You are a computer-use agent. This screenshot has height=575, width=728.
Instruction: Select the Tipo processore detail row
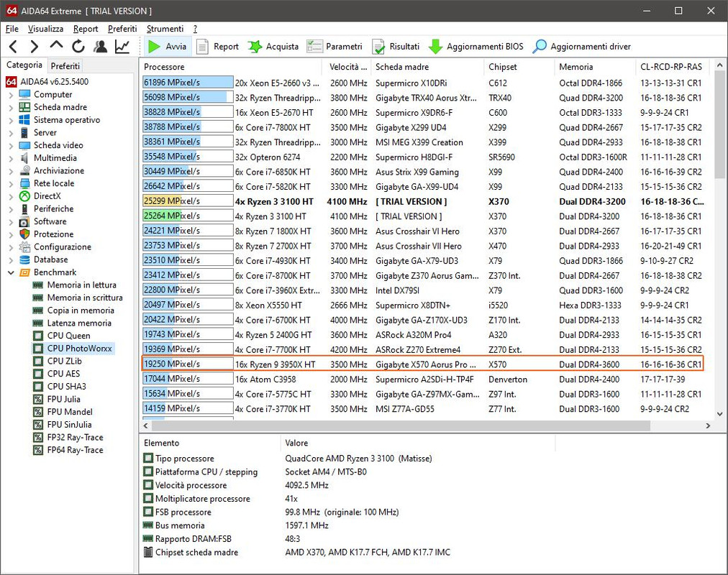click(288, 458)
